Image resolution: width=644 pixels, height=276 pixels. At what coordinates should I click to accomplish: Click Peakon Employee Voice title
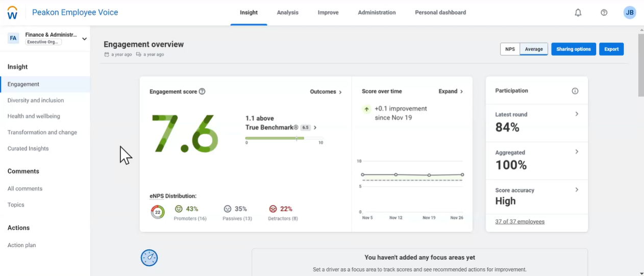[75, 13]
